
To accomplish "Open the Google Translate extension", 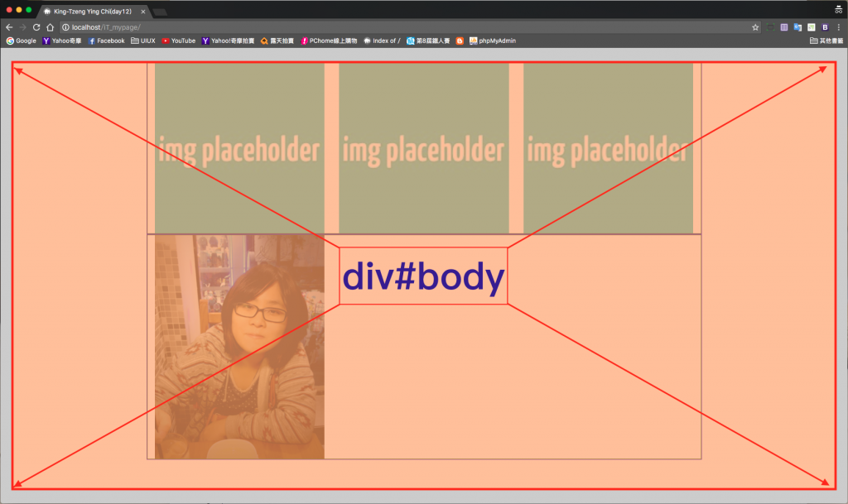I will (797, 27).
